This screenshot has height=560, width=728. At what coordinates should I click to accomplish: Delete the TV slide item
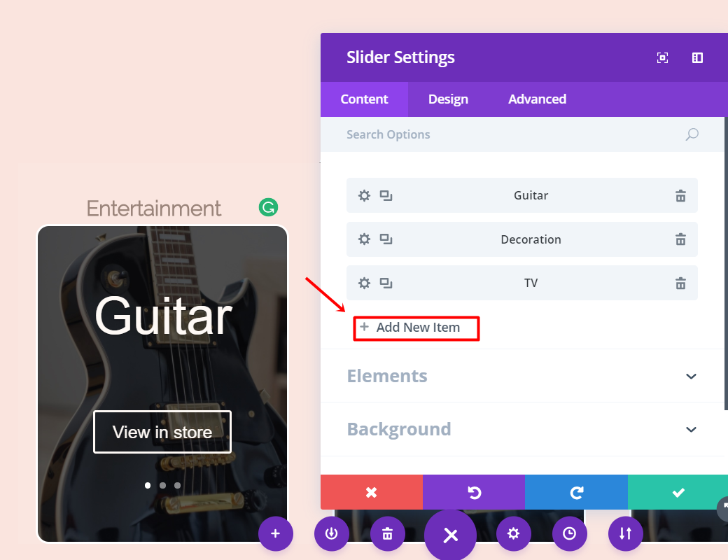(680, 283)
